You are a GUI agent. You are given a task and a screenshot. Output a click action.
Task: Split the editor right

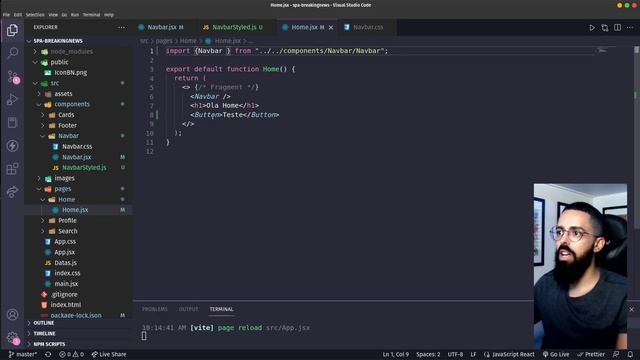pos(617,27)
